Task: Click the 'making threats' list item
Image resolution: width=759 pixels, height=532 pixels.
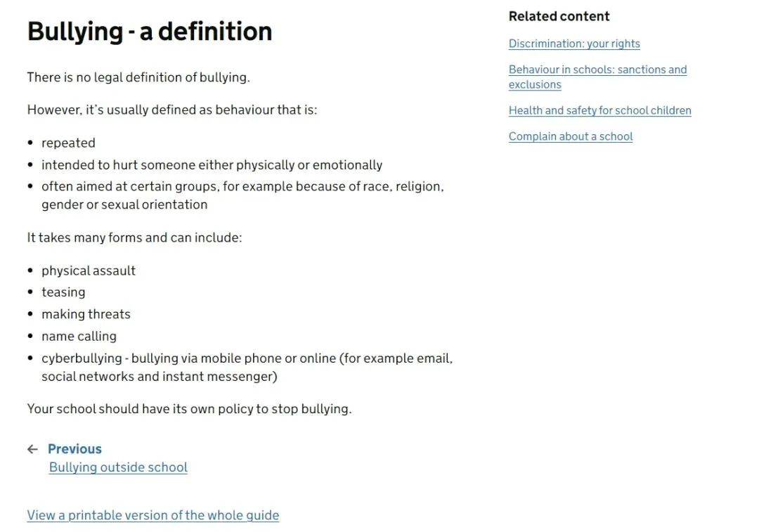Action: (86, 314)
